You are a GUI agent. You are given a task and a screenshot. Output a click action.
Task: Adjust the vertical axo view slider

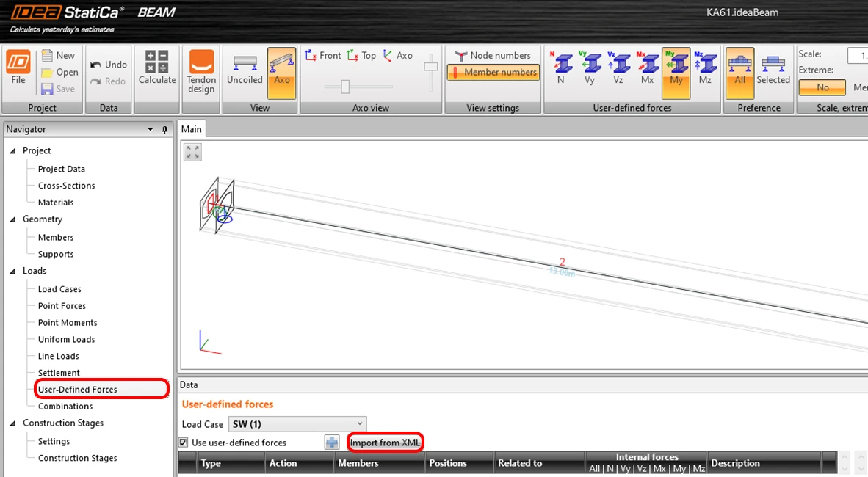pyautogui.click(x=430, y=66)
